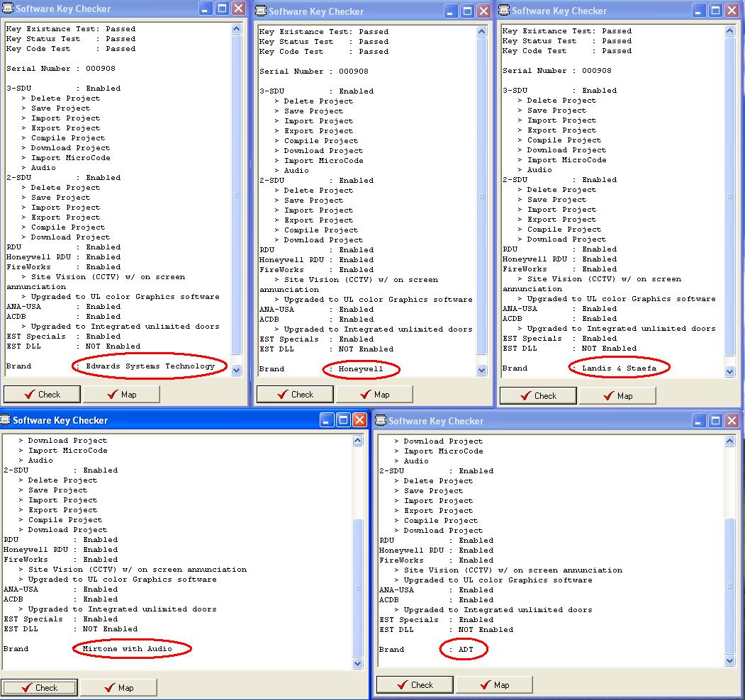Maximize the Landis & Staefa window
Image resolution: width=745 pixels, height=700 pixels.
point(715,11)
